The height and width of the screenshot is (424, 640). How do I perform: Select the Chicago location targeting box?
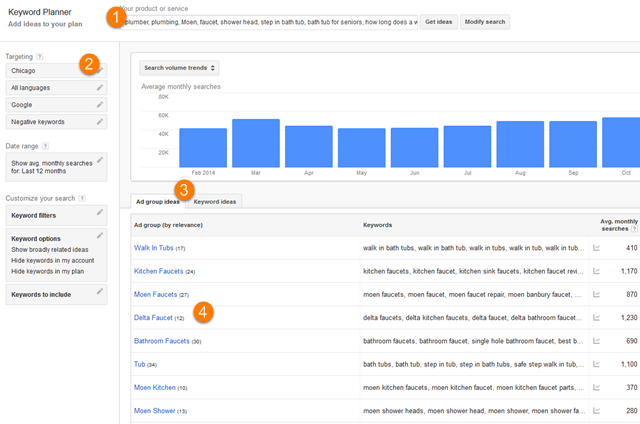tap(56, 71)
